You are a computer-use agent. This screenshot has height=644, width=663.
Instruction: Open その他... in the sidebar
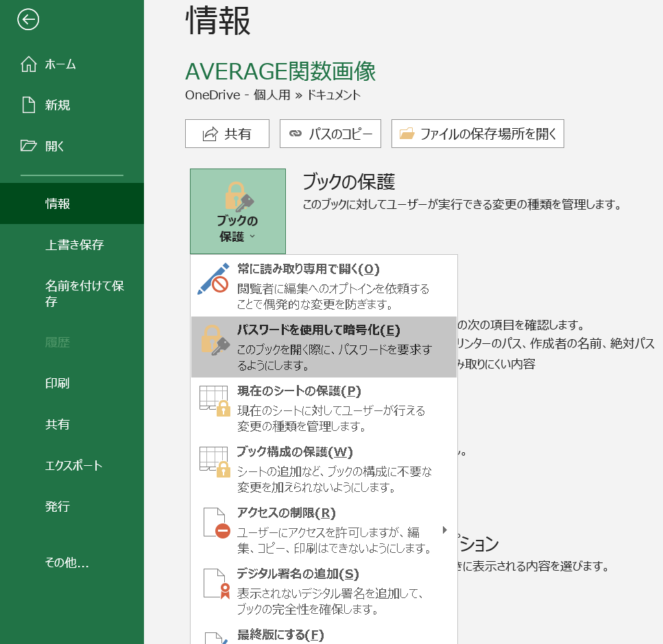67,563
